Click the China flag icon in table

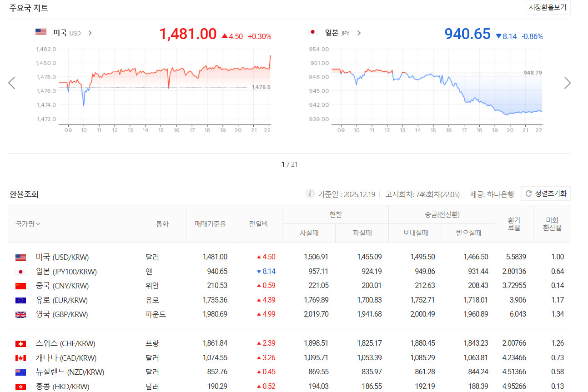pyautogui.click(x=20, y=286)
